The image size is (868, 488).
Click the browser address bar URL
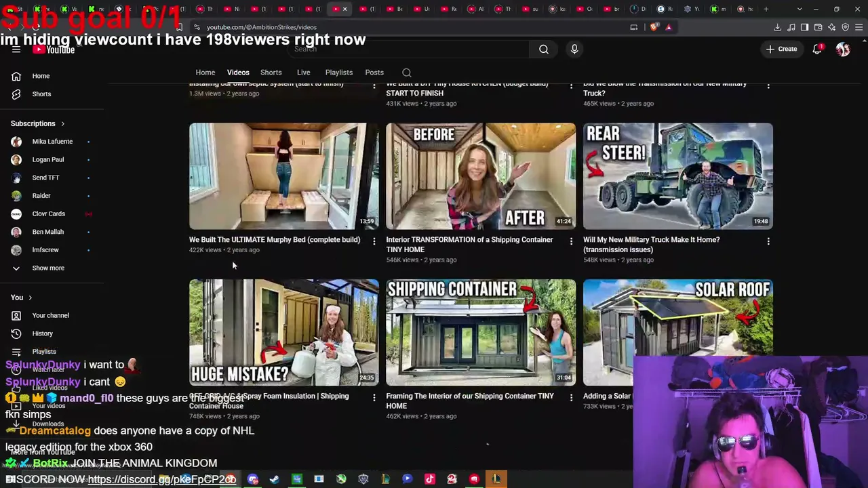261,27
